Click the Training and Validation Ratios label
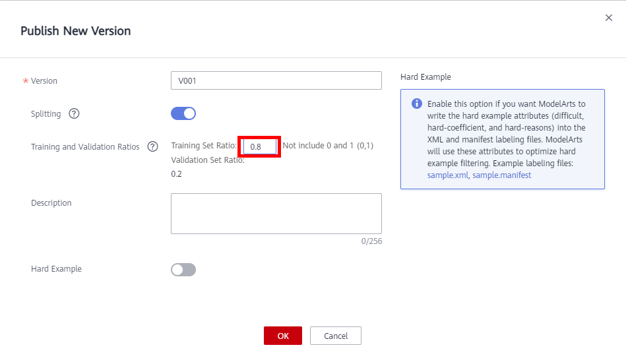Viewport: 626px width, 364px height. [x=85, y=147]
